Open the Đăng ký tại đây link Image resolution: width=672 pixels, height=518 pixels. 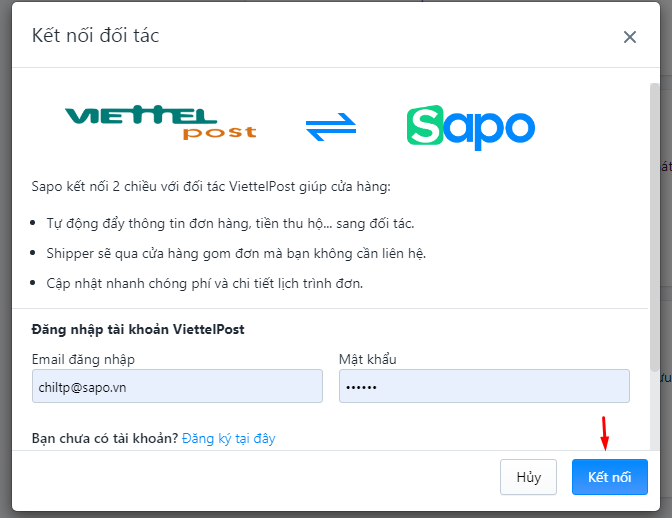click(228, 438)
